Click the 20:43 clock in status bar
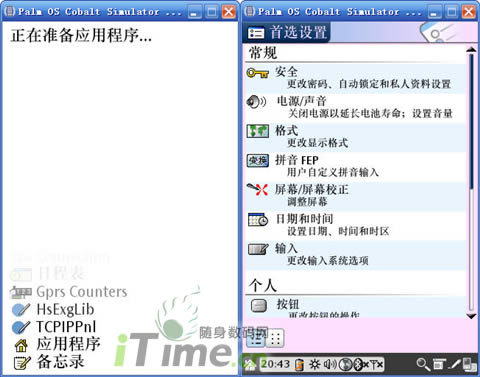 275,364
